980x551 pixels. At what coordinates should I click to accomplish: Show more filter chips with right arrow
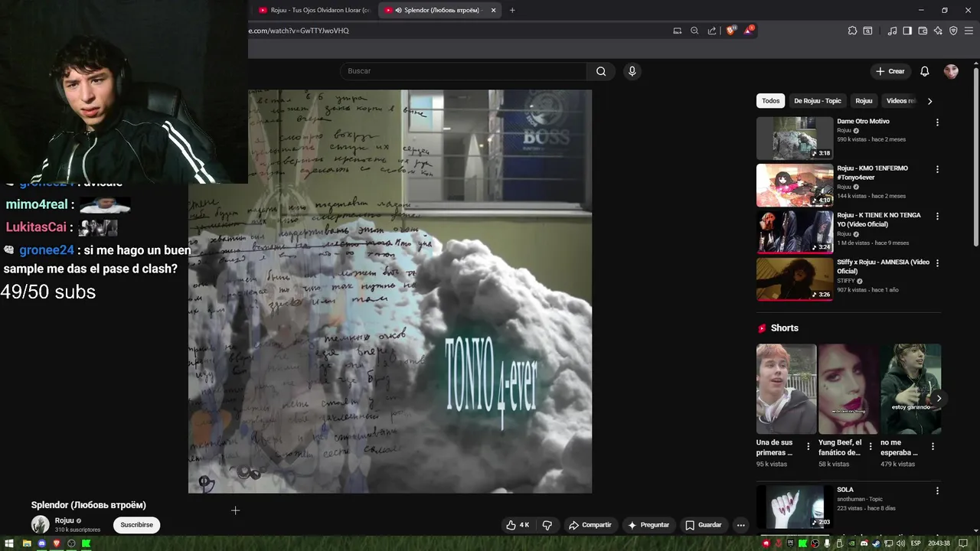pos(929,101)
